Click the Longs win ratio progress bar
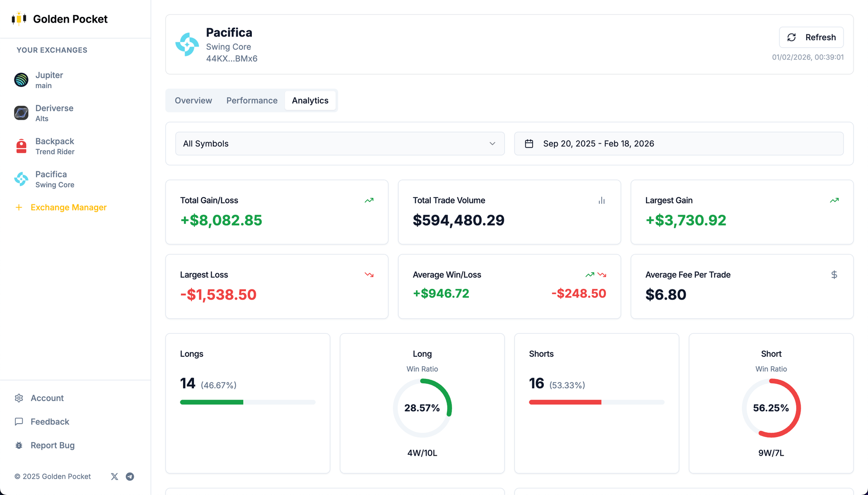 (x=247, y=402)
